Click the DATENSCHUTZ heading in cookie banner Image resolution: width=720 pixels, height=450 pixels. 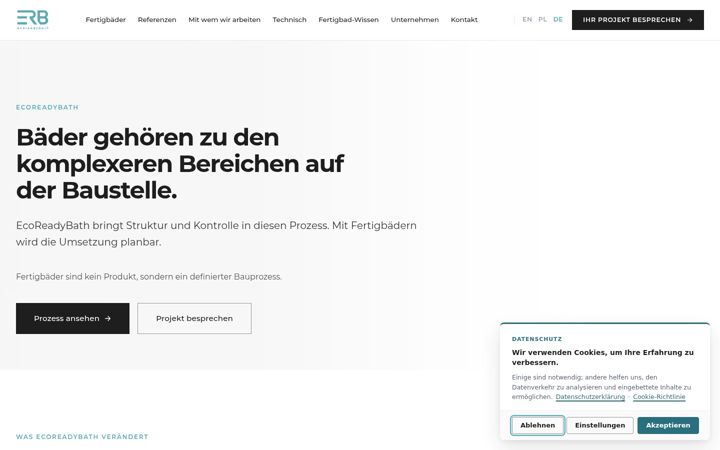coord(537,339)
